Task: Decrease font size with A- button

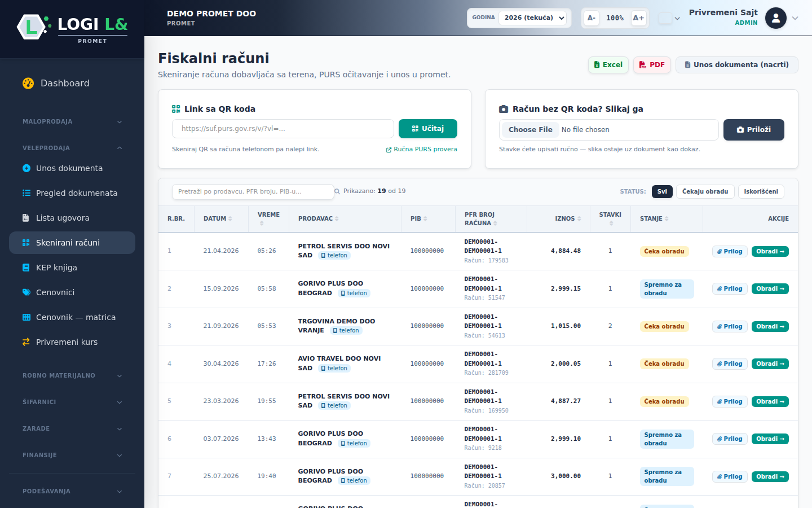Action: click(x=591, y=18)
